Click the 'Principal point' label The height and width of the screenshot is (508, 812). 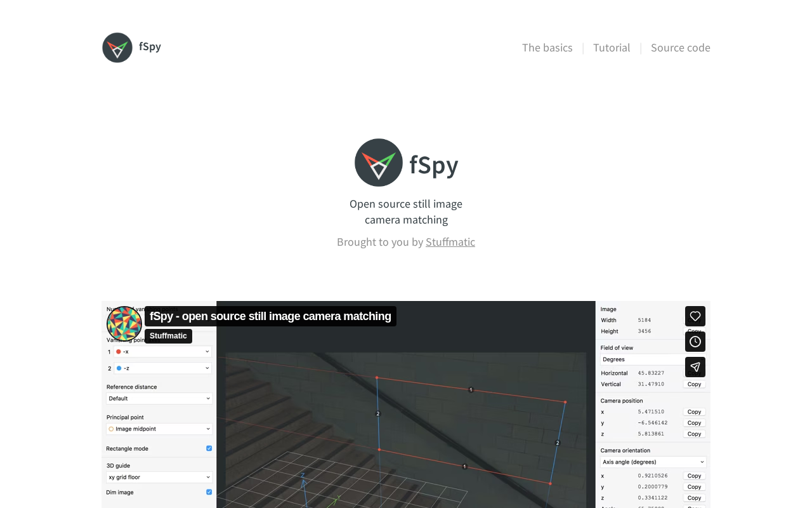(x=125, y=417)
